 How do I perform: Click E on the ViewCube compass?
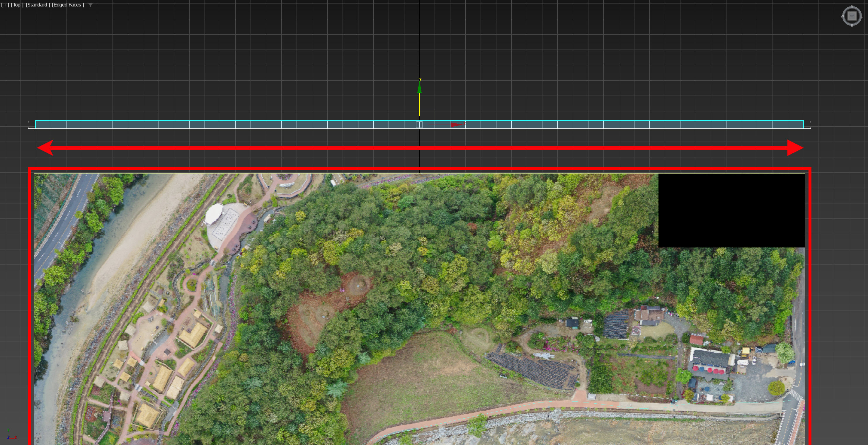click(x=862, y=16)
